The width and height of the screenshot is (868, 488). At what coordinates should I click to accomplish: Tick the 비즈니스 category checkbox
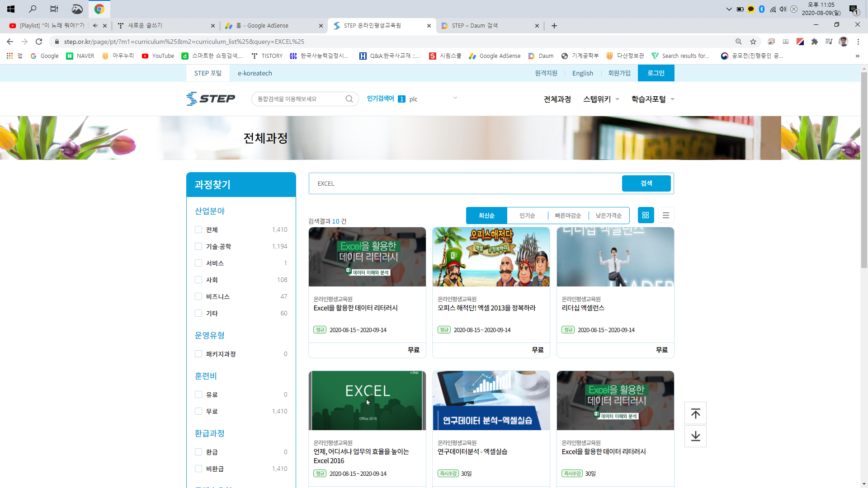(x=198, y=296)
